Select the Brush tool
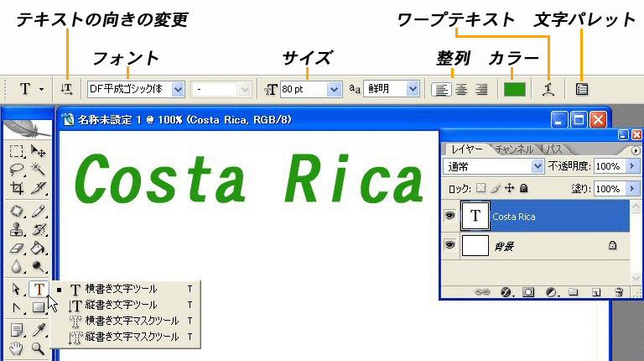The width and height of the screenshot is (644, 361). point(39,211)
